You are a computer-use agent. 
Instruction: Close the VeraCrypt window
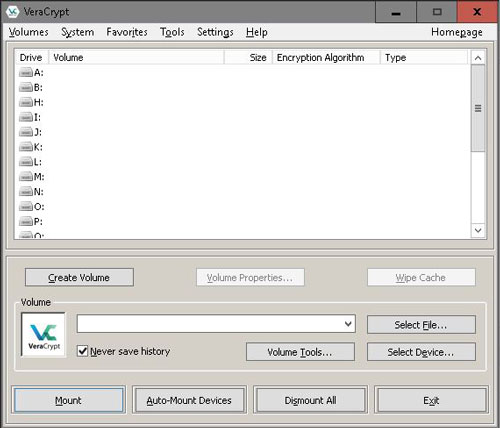477,12
